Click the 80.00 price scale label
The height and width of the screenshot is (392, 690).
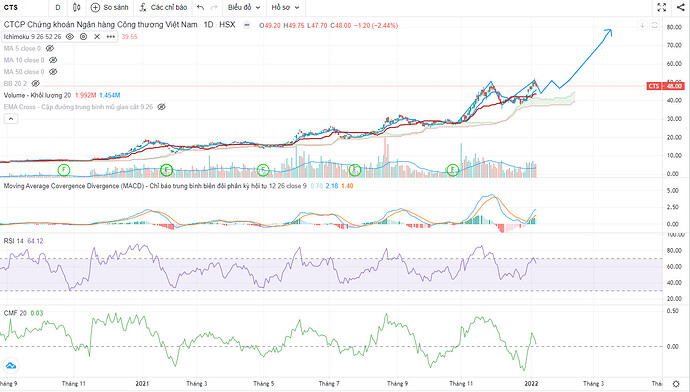(674, 27)
